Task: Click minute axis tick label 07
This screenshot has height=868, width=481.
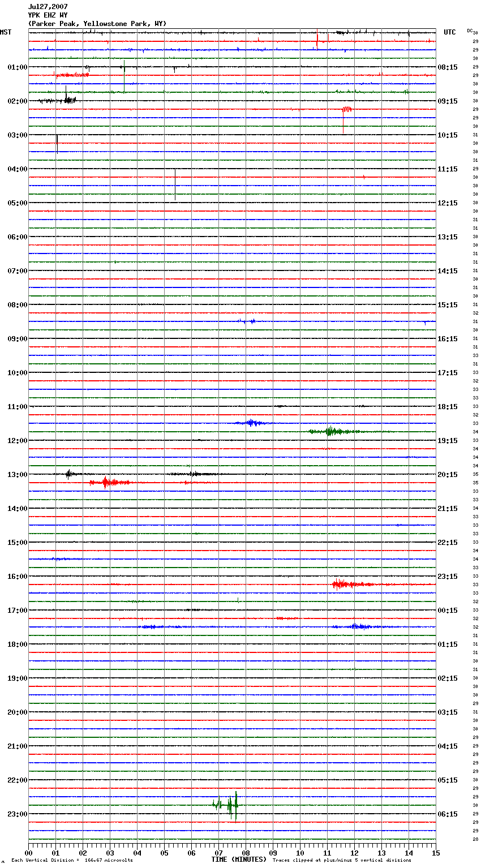Action: pos(218,853)
